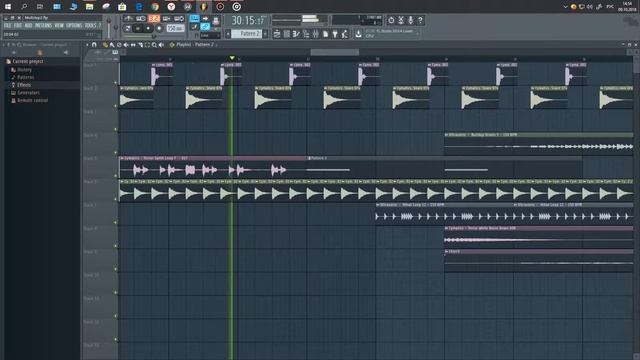Select previous pattern with left arrow

(x=228, y=34)
